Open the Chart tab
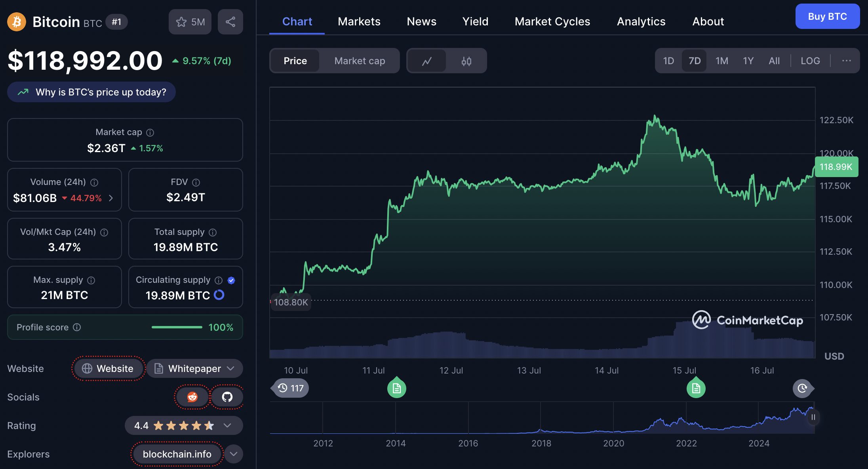868x469 pixels. click(297, 21)
